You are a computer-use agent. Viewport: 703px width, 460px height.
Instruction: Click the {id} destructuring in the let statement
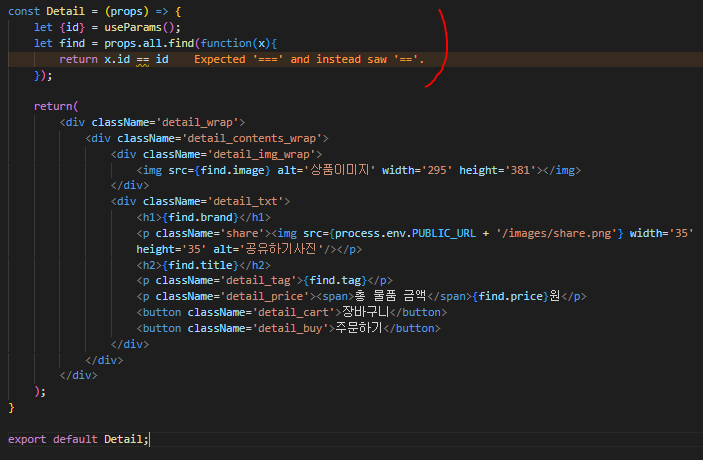[x=72, y=27]
